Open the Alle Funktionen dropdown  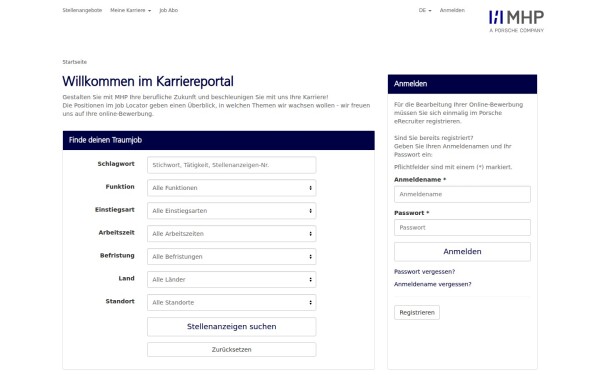click(x=232, y=188)
